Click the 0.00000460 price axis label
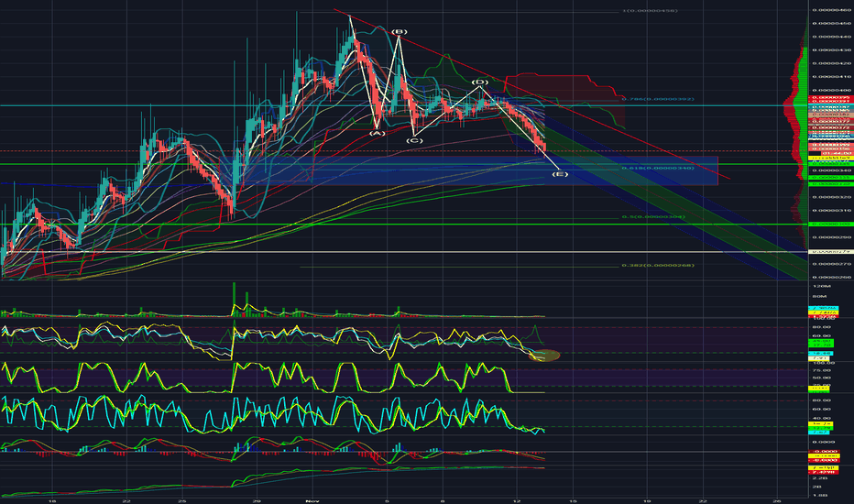Image resolution: width=854 pixels, height=504 pixels. 832,10
